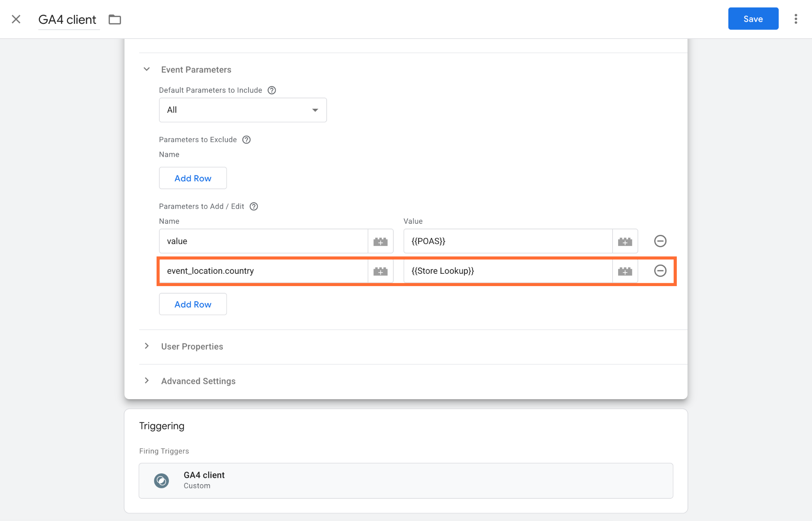Image resolution: width=812 pixels, height=521 pixels.
Task: Open variable picker beside {{Store Lookup}} value
Action: pyautogui.click(x=625, y=271)
